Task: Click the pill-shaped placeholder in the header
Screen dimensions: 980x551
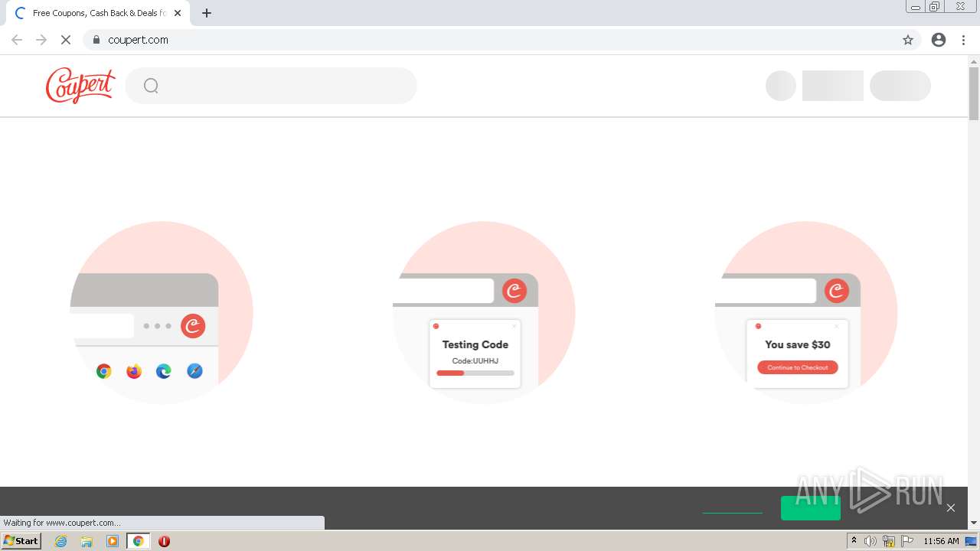Action: (x=900, y=86)
